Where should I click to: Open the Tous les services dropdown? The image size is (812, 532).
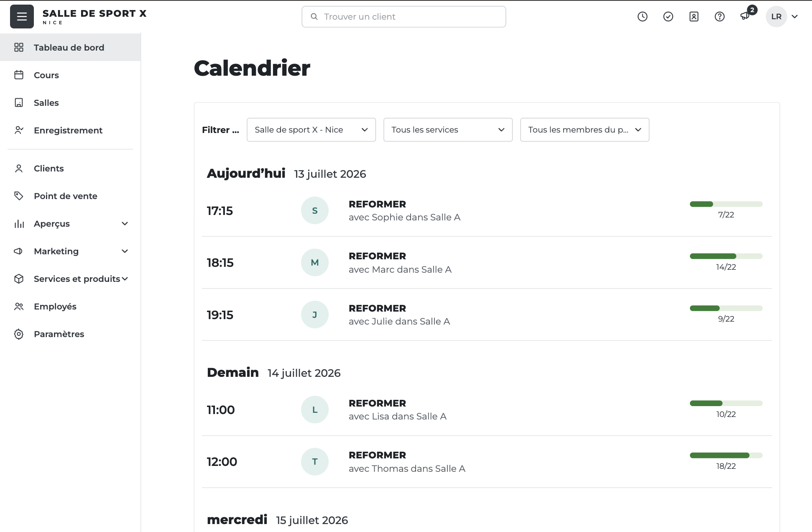448,130
